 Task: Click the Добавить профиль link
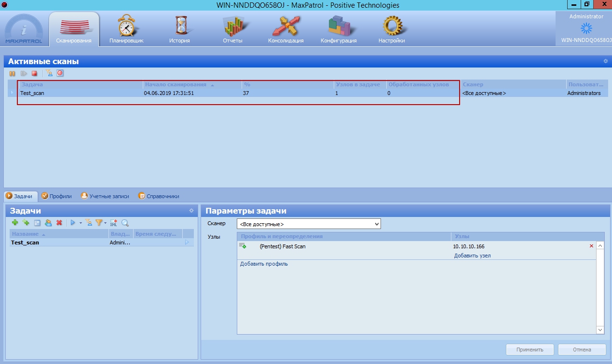tap(264, 264)
